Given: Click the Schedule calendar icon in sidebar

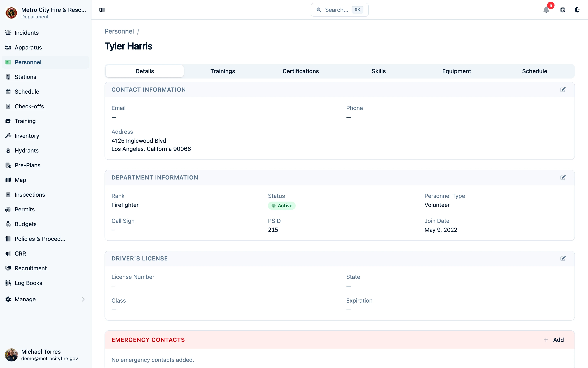Looking at the screenshot, I should tap(8, 92).
